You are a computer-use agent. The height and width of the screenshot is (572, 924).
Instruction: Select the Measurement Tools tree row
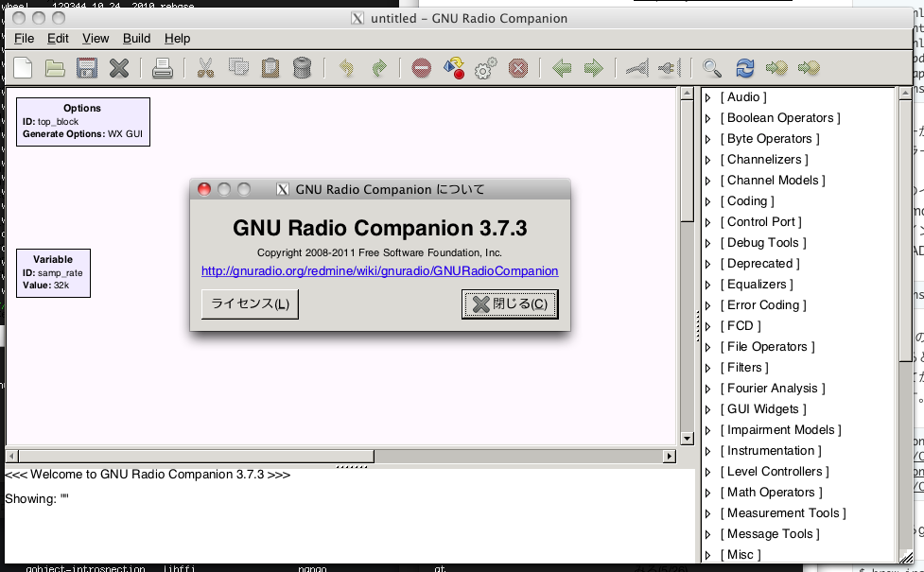[800, 513]
